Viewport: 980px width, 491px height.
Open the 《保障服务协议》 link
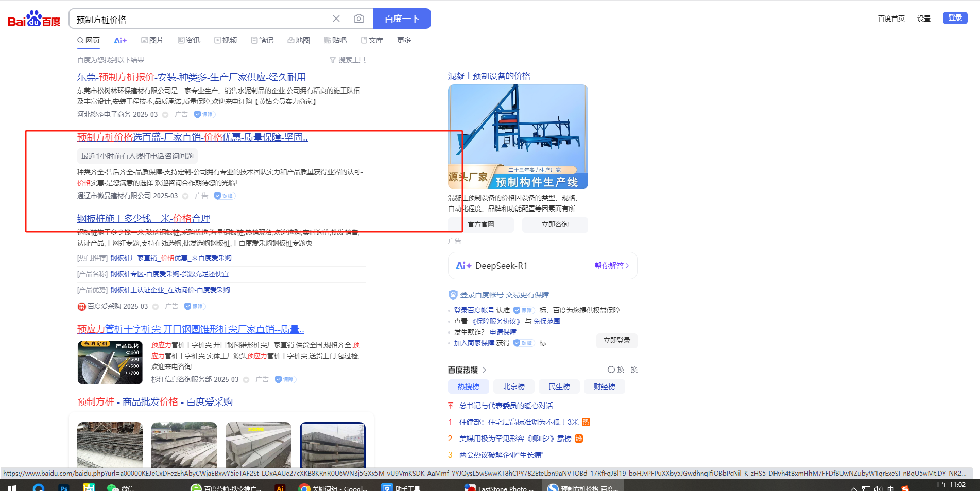[496, 321]
